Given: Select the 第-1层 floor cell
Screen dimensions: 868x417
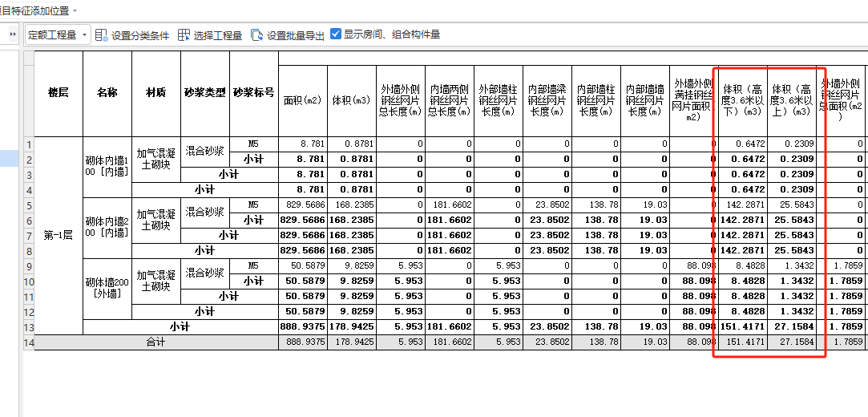Looking at the screenshot, I should (x=59, y=236).
